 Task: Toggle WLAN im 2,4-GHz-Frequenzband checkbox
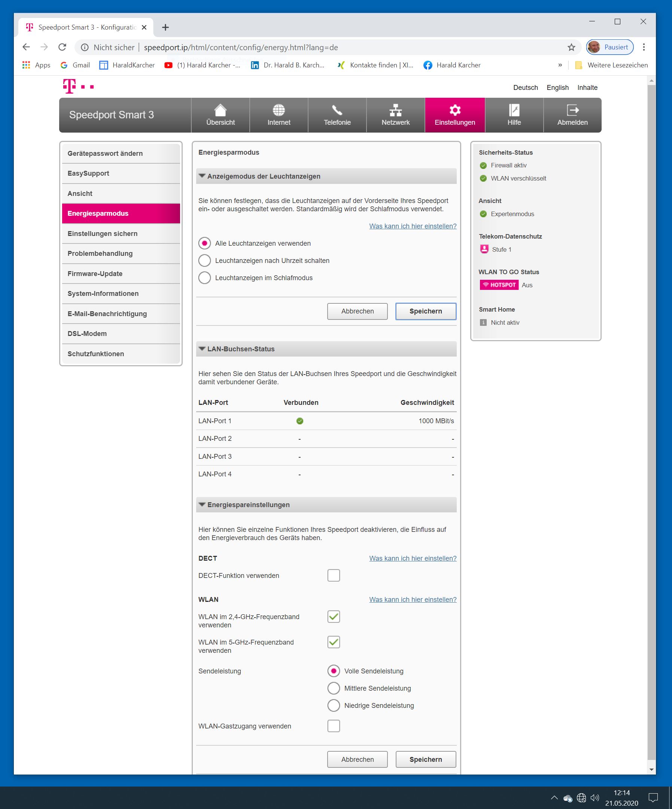[x=334, y=616]
